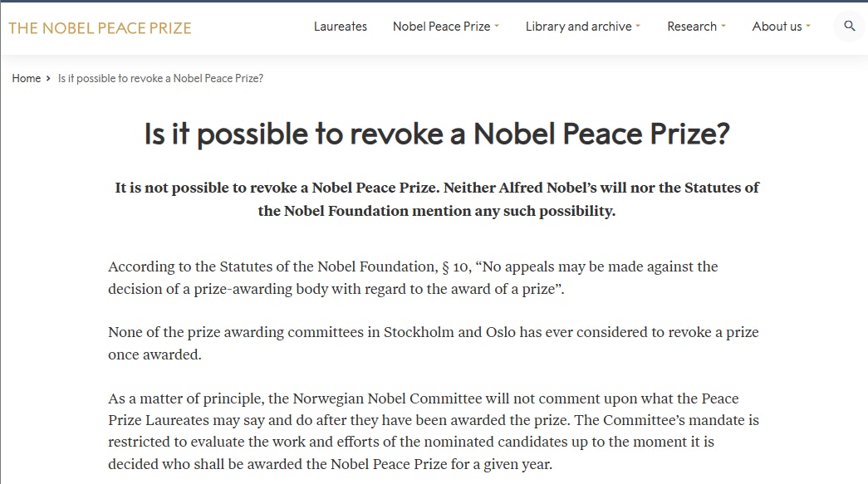Expand the arrow beside Nobel Peace Prize
Image resolution: width=868 pixels, height=484 pixels.
click(x=497, y=27)
